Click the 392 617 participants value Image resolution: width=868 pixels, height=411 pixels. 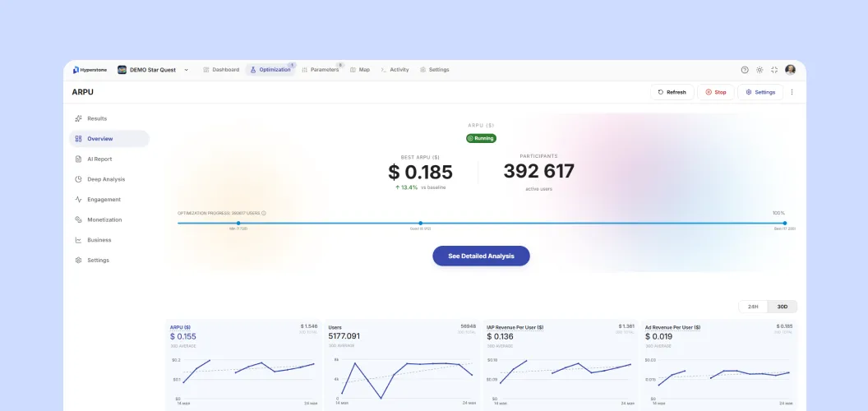538,171
